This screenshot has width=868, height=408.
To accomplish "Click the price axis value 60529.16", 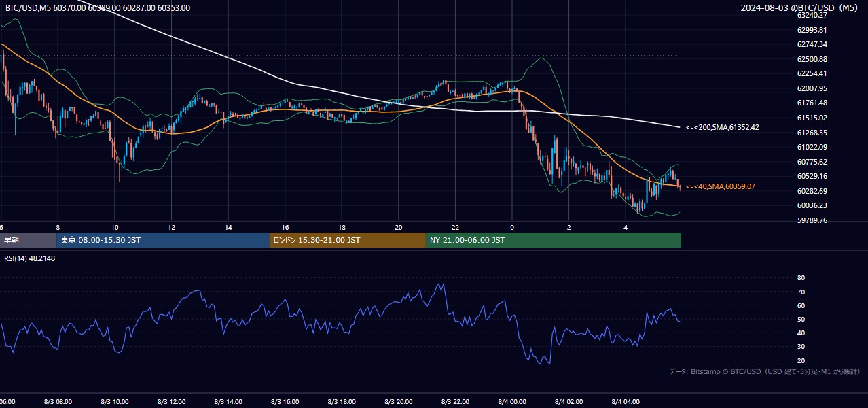I will (812, 176).
